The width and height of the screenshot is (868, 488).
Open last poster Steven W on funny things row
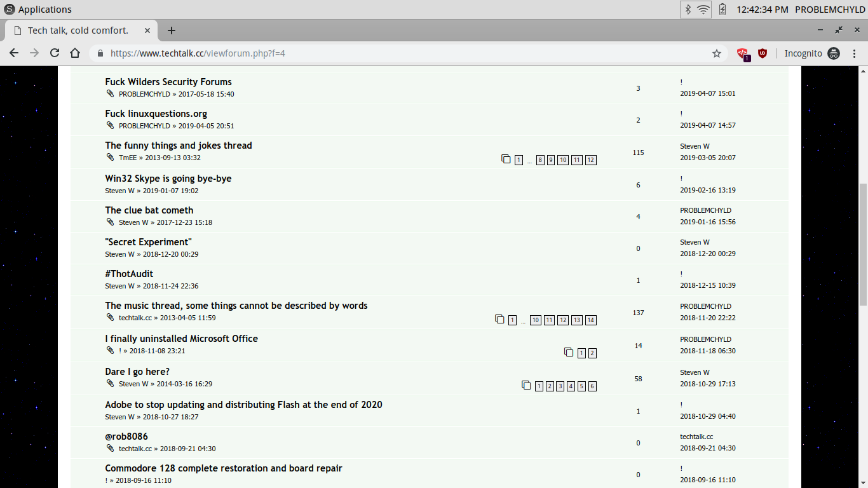(695, 147)
